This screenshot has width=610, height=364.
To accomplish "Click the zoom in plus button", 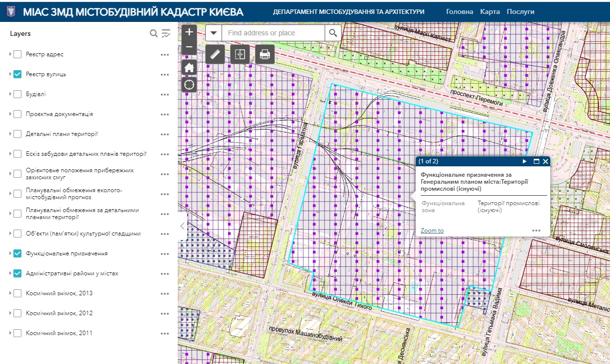I will click(x=189, y=32).
